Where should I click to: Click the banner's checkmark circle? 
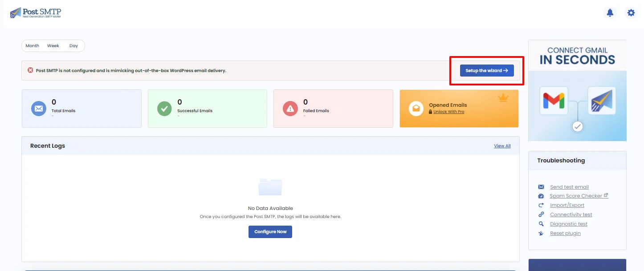[578, 127]
